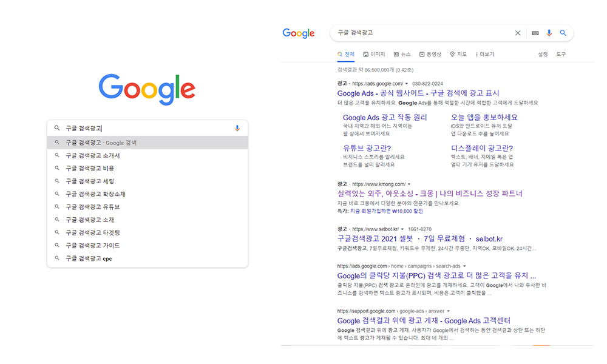Select suggestion '구글 검색광고 비용'
607x364 pixels.
click(x=148, y=168)
